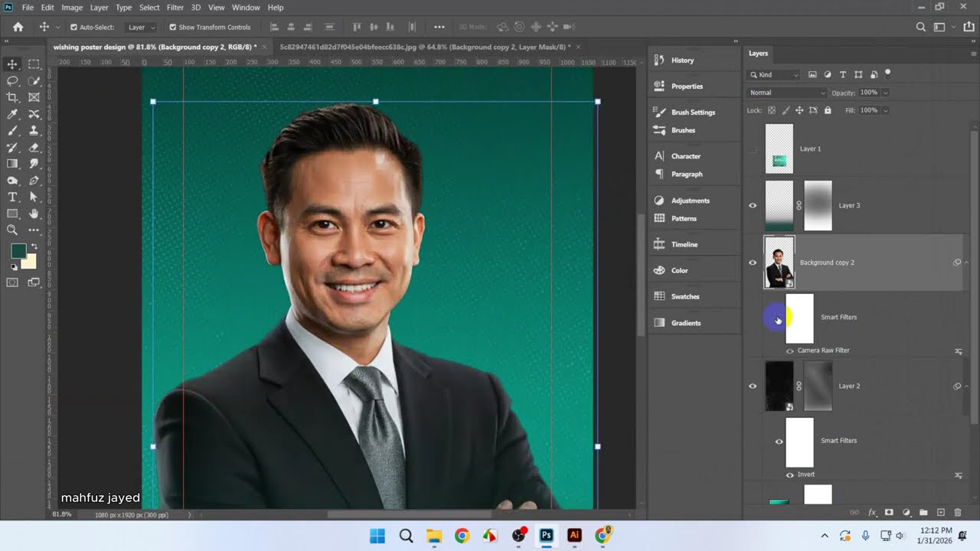Open the Auto-Select Layer dropdown
The image size is (980, 551).
click(x=142, y=27)
